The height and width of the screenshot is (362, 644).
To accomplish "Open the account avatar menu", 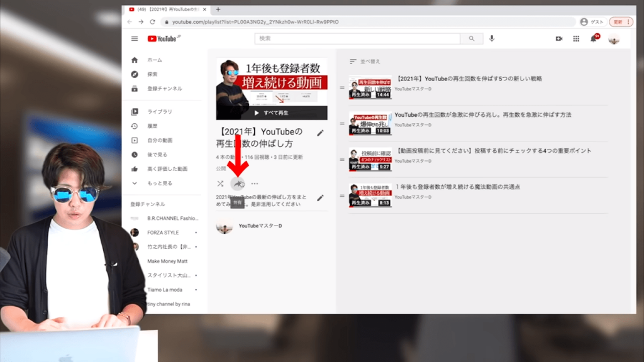I will pyautogui.click(x=614, y=39).
